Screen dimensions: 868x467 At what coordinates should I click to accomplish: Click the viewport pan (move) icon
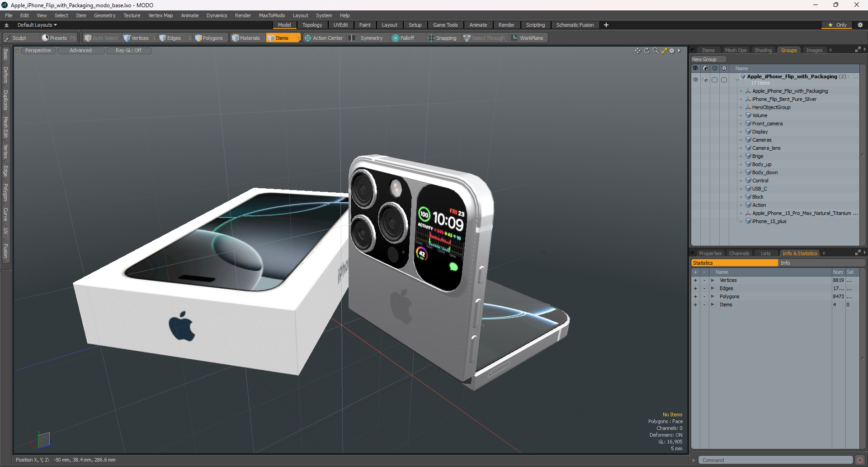click(x=637, y=51)
